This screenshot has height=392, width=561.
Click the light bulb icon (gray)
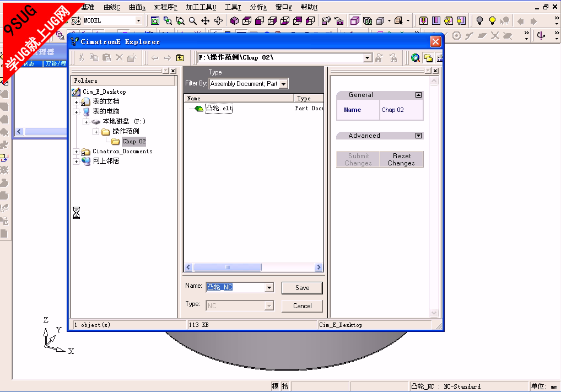pyautogui.click(x=480, y=21)
